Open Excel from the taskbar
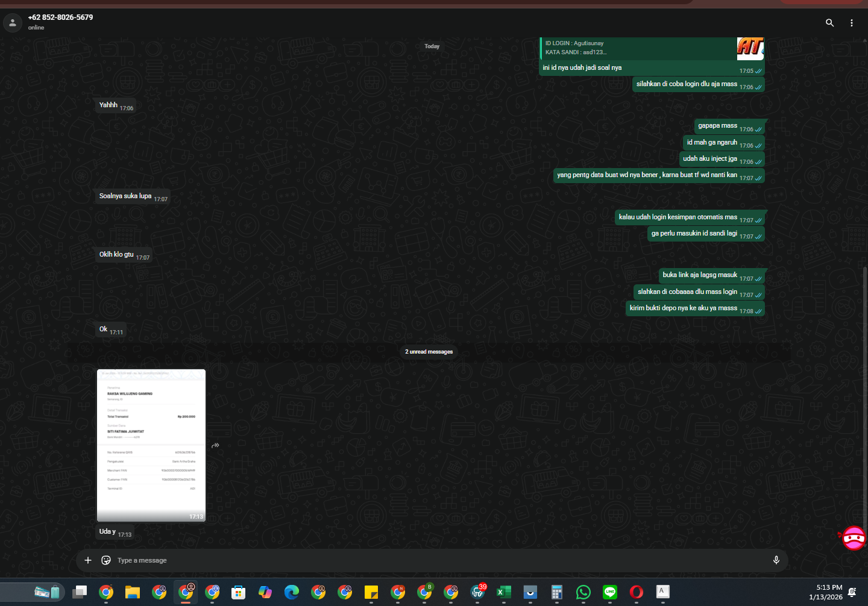This screenshot has width=868, height=606. click(504, 592)
